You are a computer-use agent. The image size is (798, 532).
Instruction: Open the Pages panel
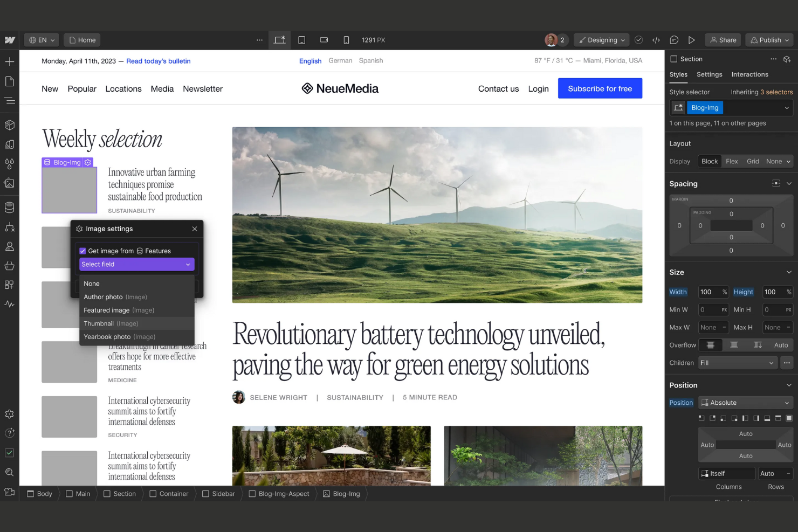(x=9, y=81)
